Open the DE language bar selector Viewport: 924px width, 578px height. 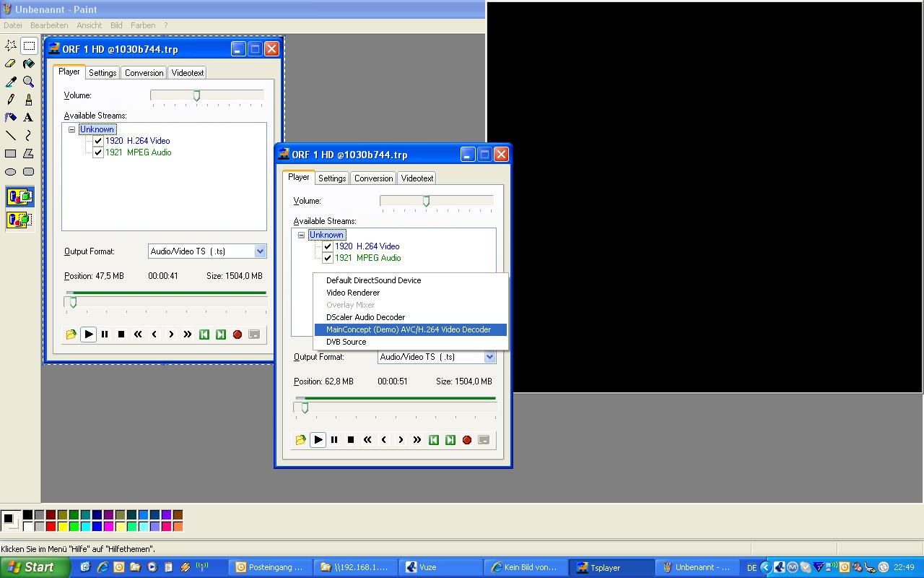click(751, 568)
